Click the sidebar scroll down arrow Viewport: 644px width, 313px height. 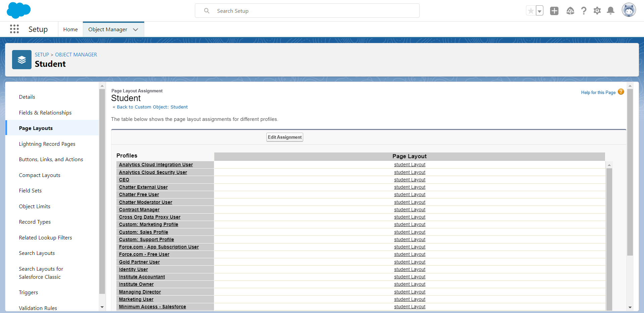coord(102,307)
